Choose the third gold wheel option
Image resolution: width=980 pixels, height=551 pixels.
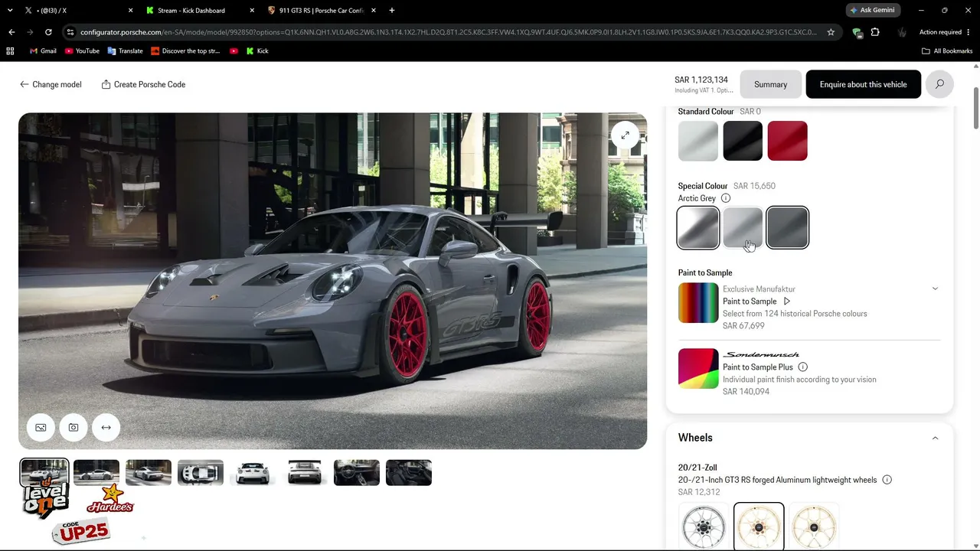click(x=814, y=527)
